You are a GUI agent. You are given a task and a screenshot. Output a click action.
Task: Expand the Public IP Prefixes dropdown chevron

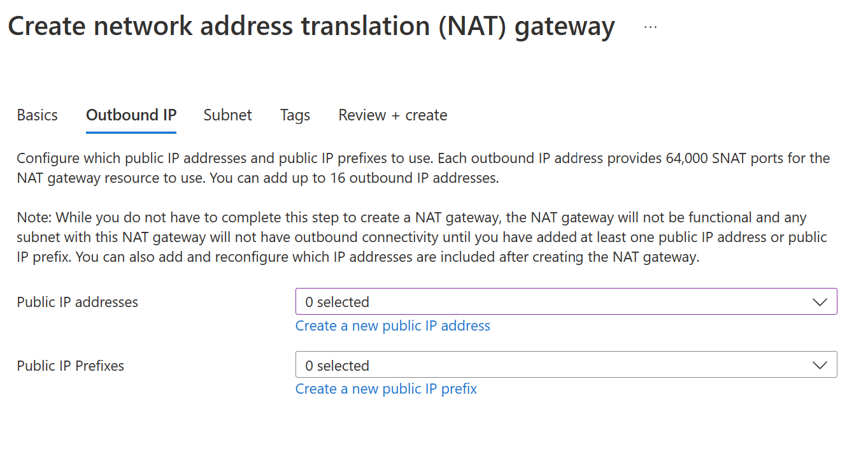coord(820,365)
